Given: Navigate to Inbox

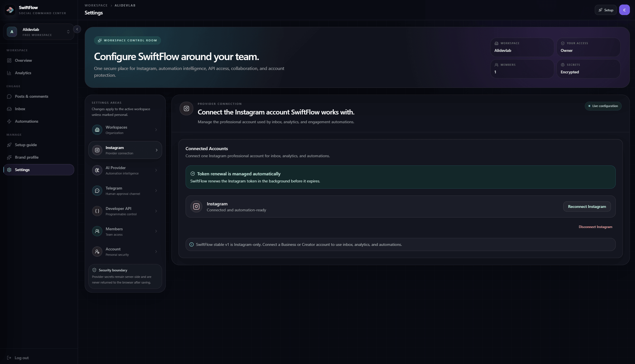Looking at the screenshot, I should (39, 109).
